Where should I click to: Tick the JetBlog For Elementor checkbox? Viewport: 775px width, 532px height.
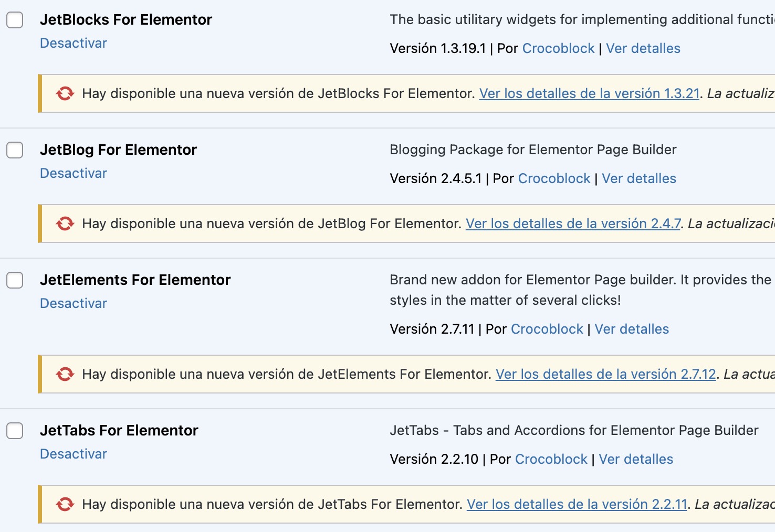coord(15,150)
